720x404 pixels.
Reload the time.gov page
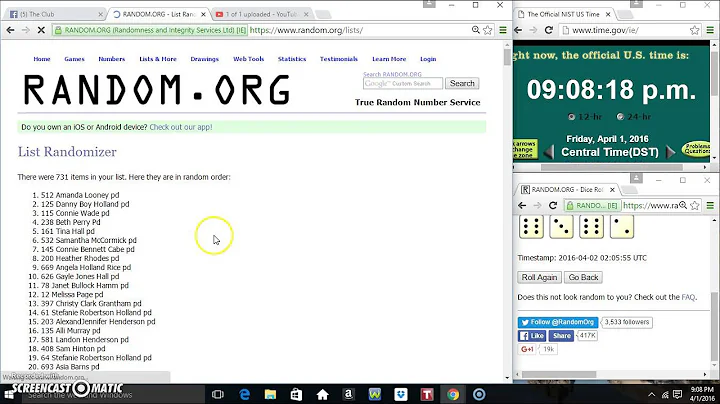click(x=548, y=30)
